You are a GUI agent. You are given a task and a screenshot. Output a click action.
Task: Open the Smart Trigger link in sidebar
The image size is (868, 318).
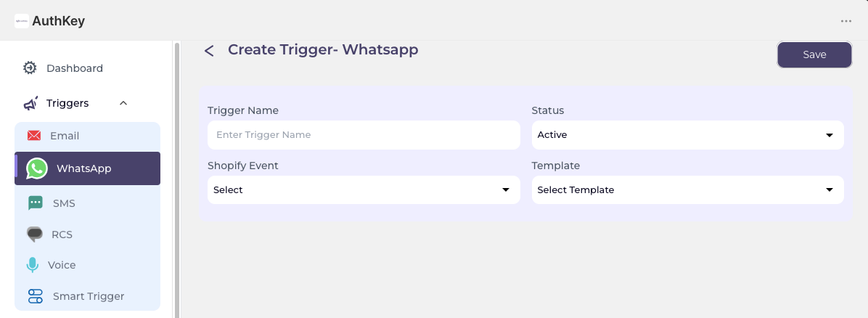pyautogui.click(x=88, y=295)
